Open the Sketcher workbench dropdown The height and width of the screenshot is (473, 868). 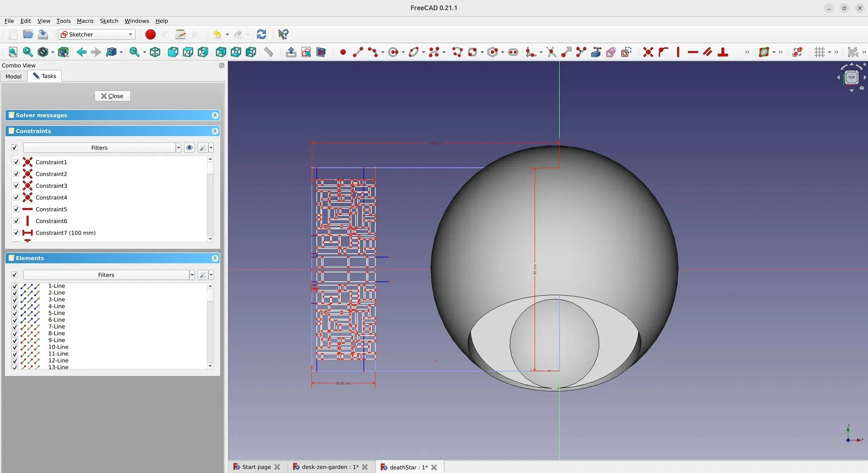[x=97, y=34]
